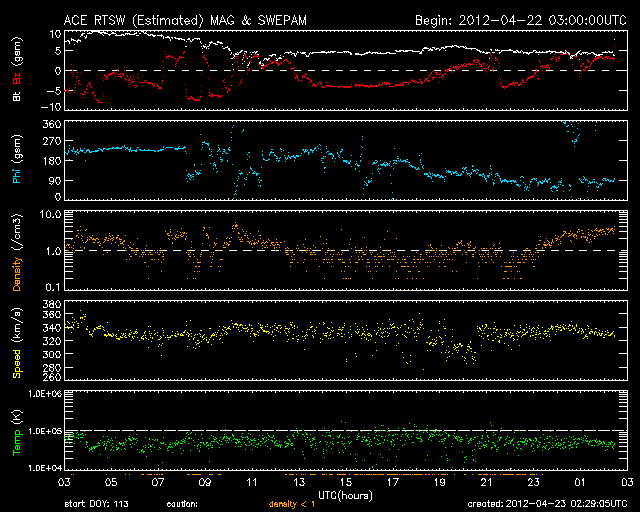This screenshot has width=640, height=512.
Task: Select the -5 tick on Bt Bz axis
Action: point(53,90)
